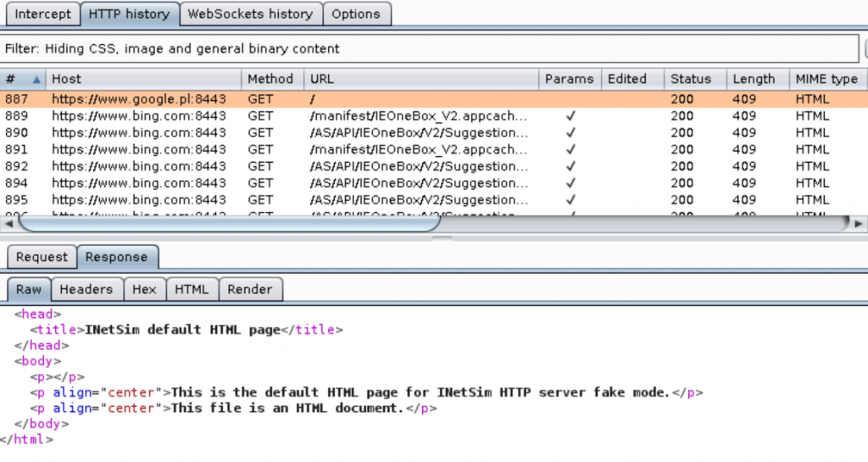The width and height of the screenshot is (868, 462).
Task: Open the Options tab
Action: [355, 14]
